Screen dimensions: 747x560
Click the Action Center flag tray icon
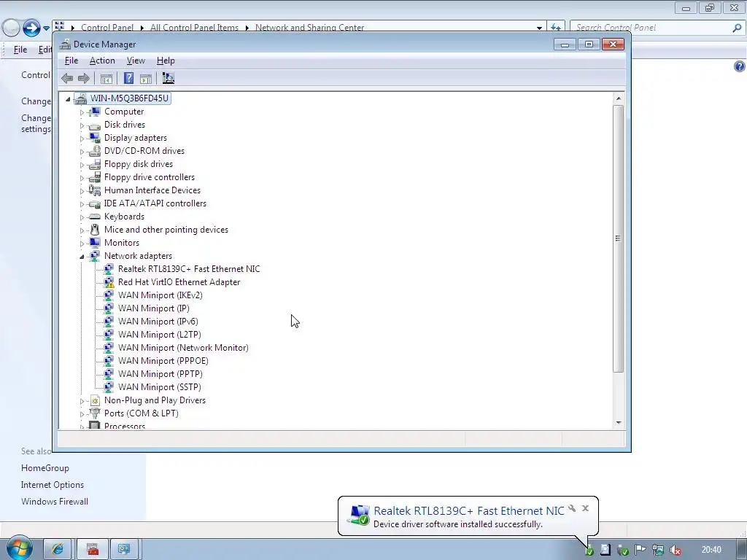(x=640, y=550)
